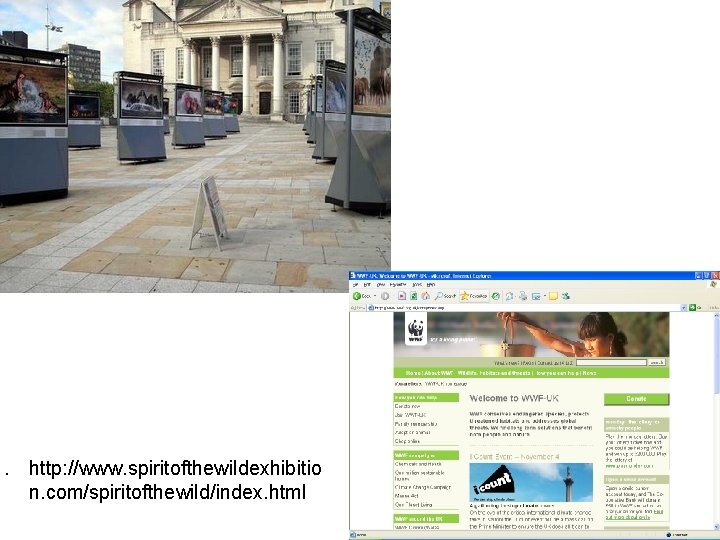Open the Tools menu in Internet Explorer

coord(416,285)
